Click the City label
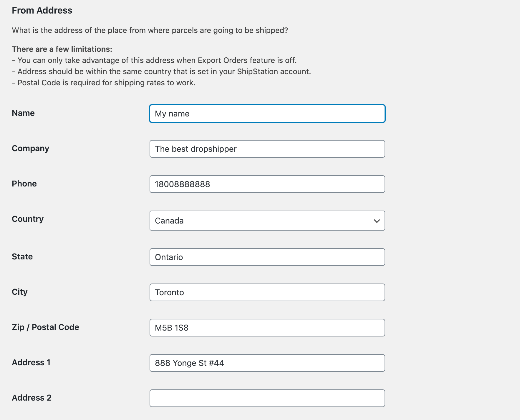The image size is (520, 420). click(x=19, y=292)
